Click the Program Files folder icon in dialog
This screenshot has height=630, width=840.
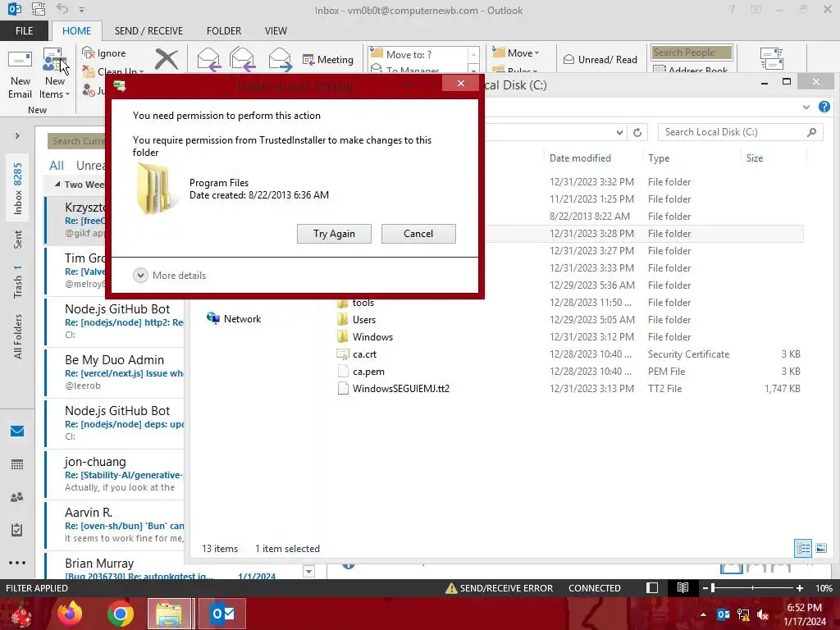154,189
